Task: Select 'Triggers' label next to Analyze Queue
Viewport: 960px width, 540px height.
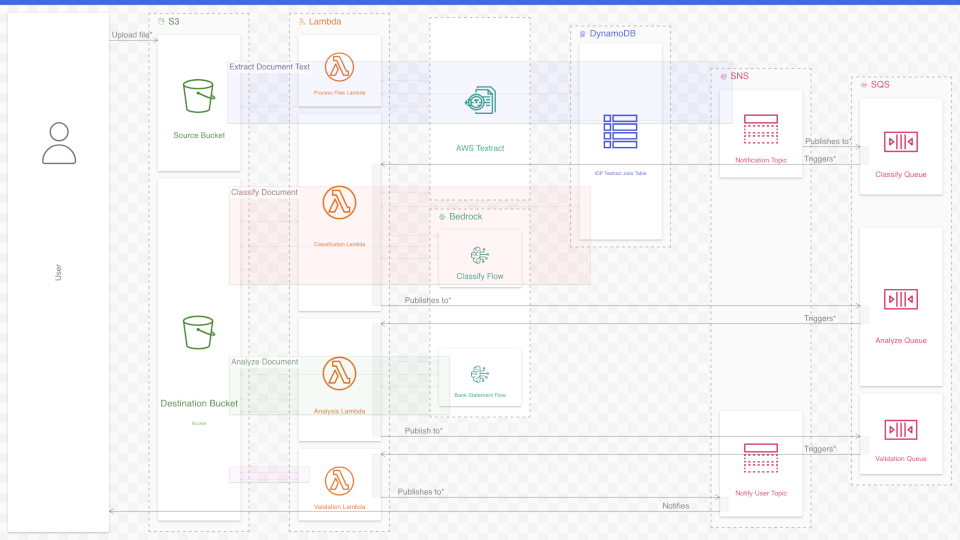Action: coord(820,318)
